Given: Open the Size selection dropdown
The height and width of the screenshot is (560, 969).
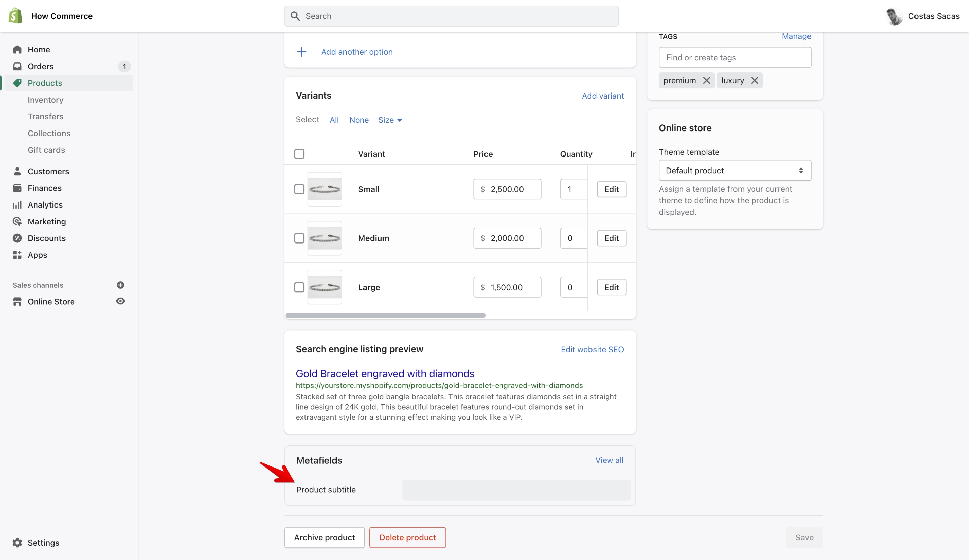Looking at the screenshot, I should tap(390, 120).
